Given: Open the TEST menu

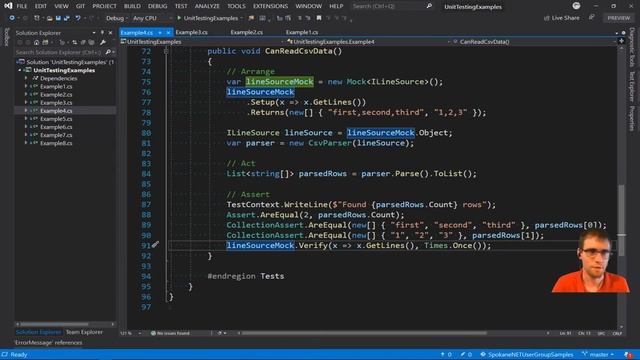Looking at the screenshot, I should tap(181, 6).
